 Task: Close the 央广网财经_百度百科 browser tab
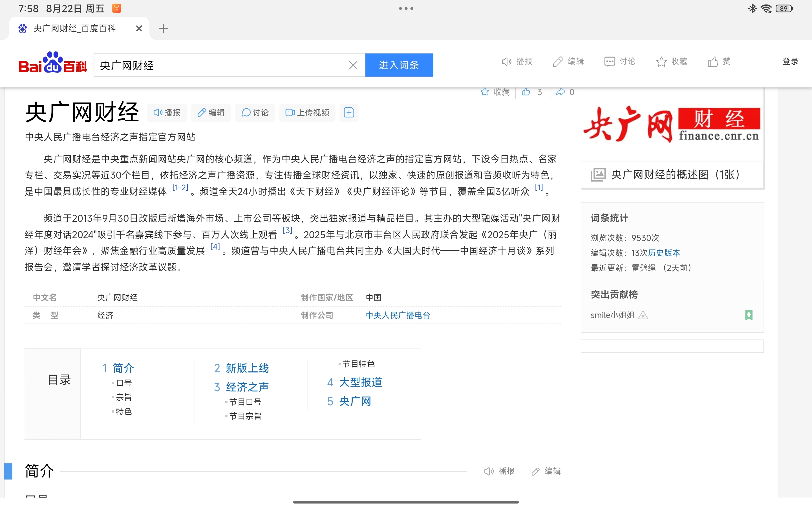(x=139, y=29)
